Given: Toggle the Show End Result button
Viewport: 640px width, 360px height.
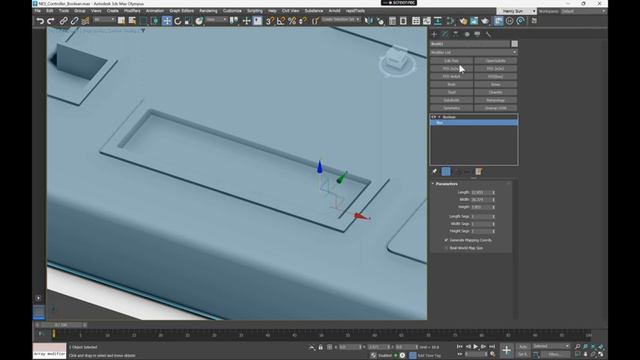Looking at the screenshot, I should [x=446, y=171].
